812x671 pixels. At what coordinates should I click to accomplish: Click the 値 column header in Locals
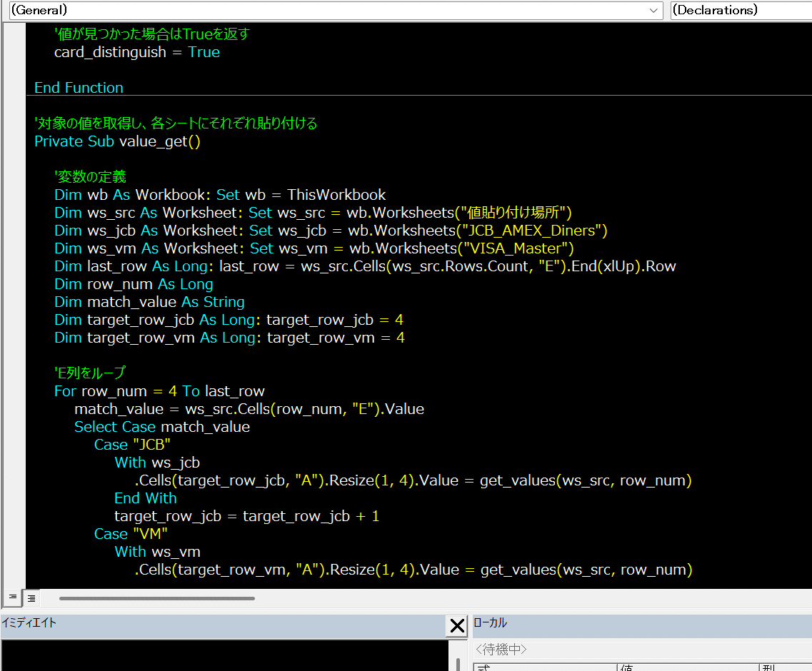coord(688,667)
